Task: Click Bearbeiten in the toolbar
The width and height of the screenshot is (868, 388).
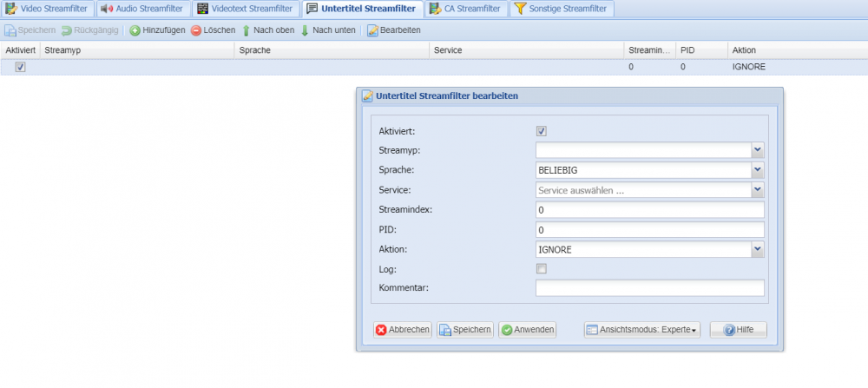Action: tap(393, 30)
